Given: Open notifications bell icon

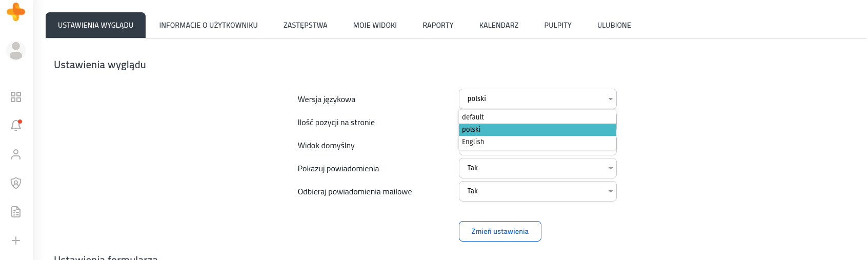Looking at the screenshot, I should 16,126.
